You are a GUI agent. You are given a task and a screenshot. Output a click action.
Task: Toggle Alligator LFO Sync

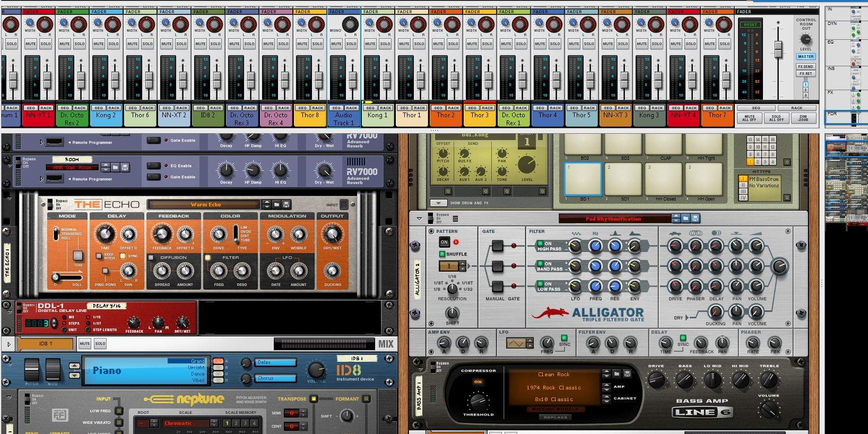[565, 337]
